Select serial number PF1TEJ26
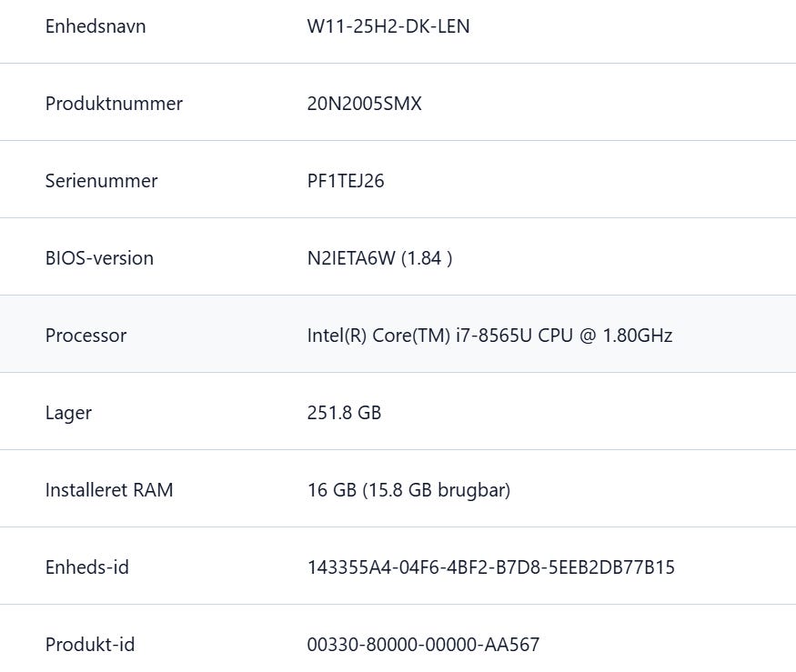 pyautogui.click(x=346, y=181)
